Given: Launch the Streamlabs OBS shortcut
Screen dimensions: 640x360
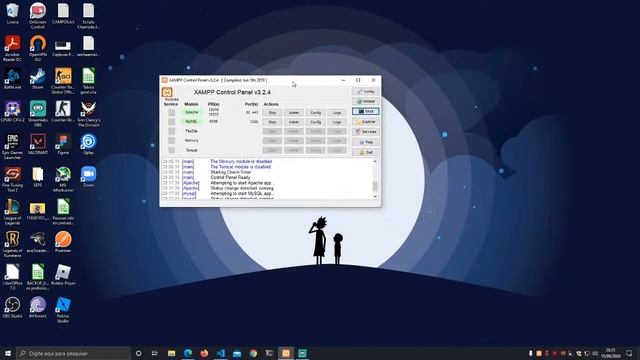Looking at the screenshot, I should tap(38, 114).
